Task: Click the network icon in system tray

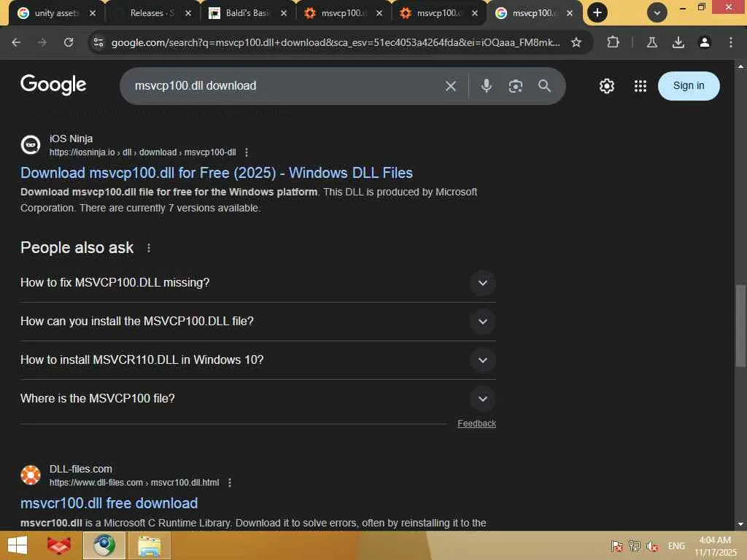Action: [x=635, y=546]
